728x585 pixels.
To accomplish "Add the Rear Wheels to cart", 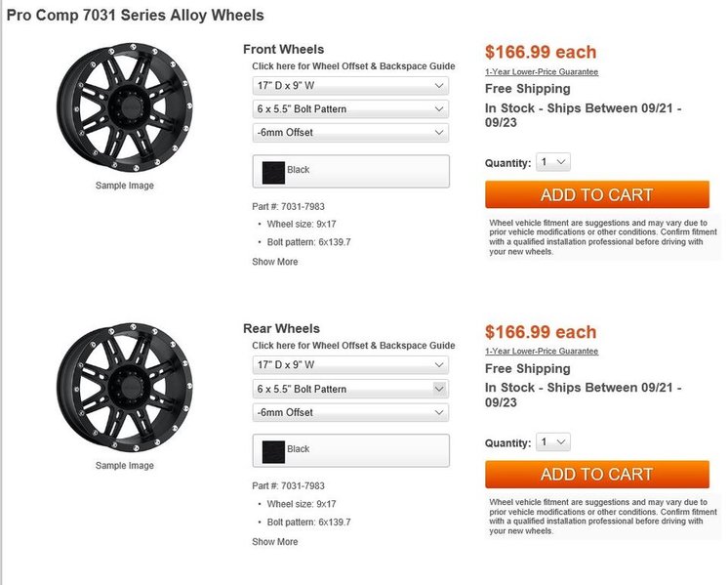I will pyautogui.click(x=597, y=475).
